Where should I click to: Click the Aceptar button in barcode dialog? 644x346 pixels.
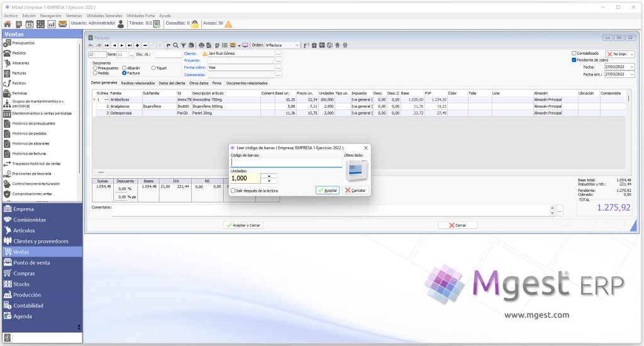(x=327, y=190)
